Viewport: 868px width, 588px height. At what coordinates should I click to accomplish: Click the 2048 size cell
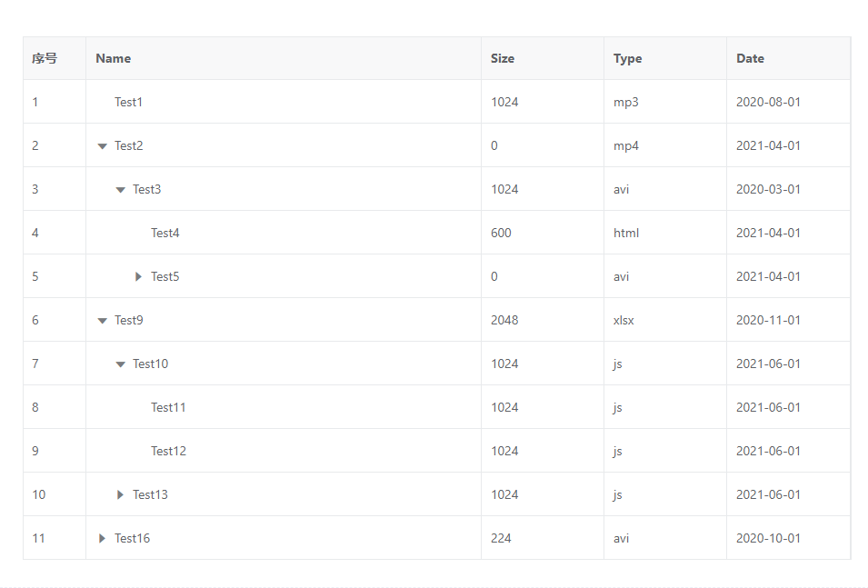tap(504, 320)
